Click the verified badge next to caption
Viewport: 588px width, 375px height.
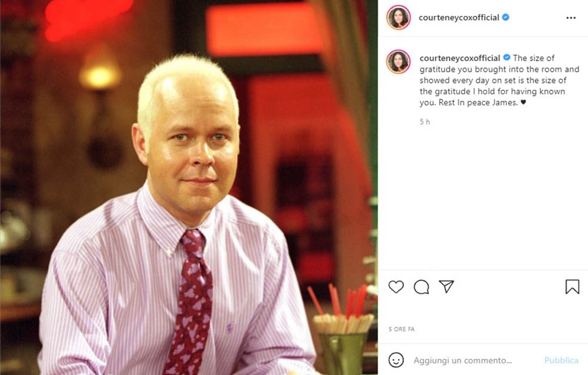[x=507, y=58]
